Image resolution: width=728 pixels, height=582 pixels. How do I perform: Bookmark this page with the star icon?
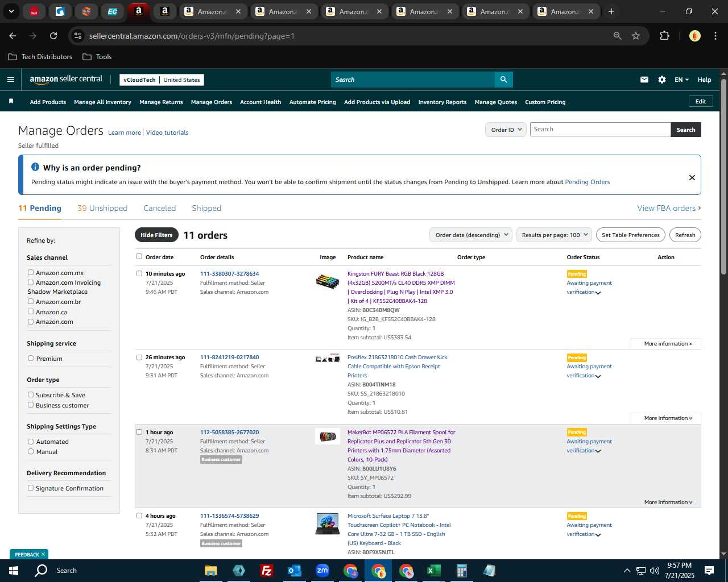click(x=636, y=36)
